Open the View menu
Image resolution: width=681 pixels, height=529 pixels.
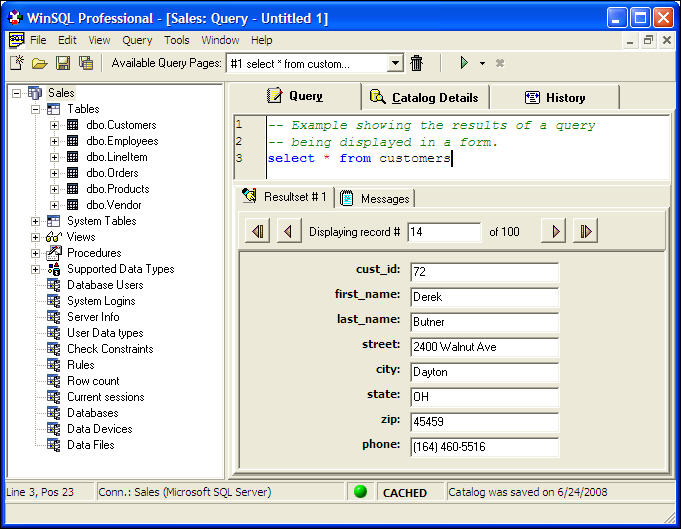(x=99, y=40)
